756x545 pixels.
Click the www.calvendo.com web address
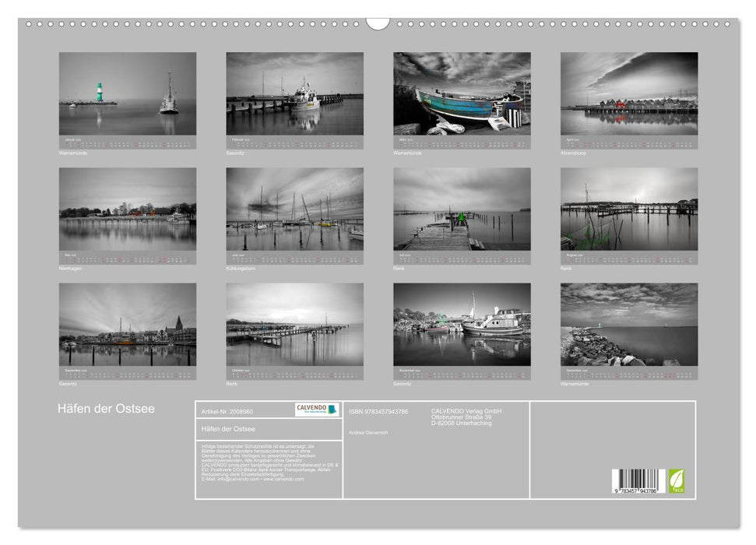283,479
